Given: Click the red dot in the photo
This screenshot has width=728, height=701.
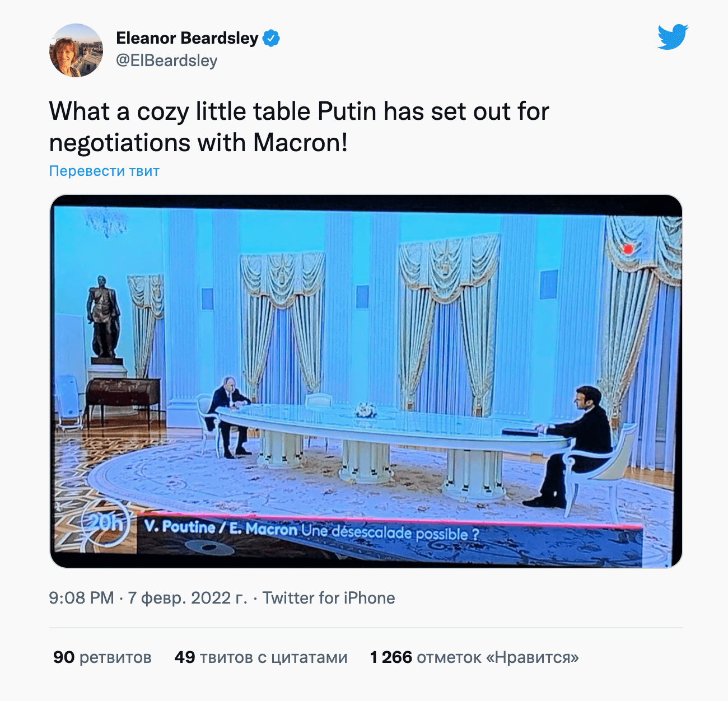Looking at the screenshot, I should (628, 249).
